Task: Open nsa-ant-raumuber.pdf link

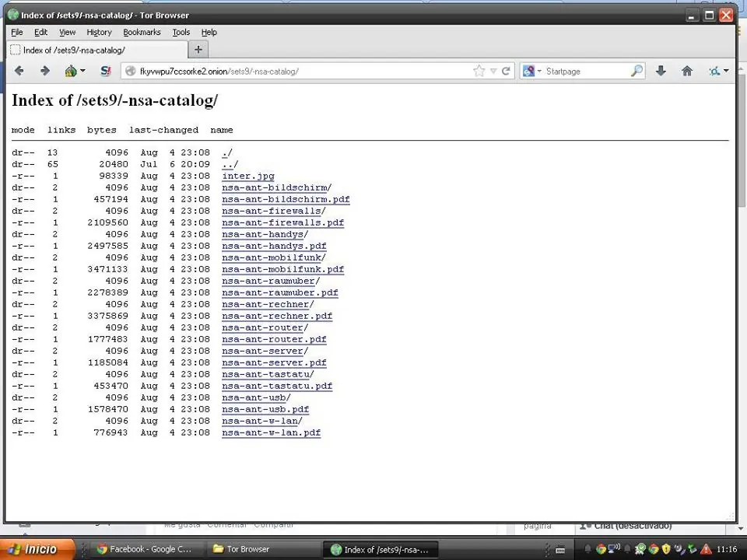Action: click(x=279, y=293)
